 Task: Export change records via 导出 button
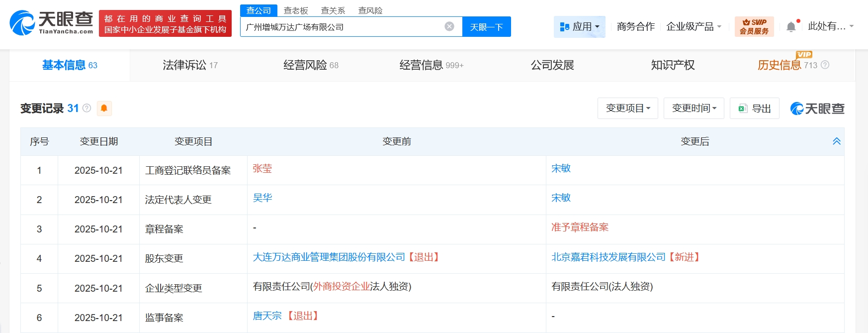(754, 109)
